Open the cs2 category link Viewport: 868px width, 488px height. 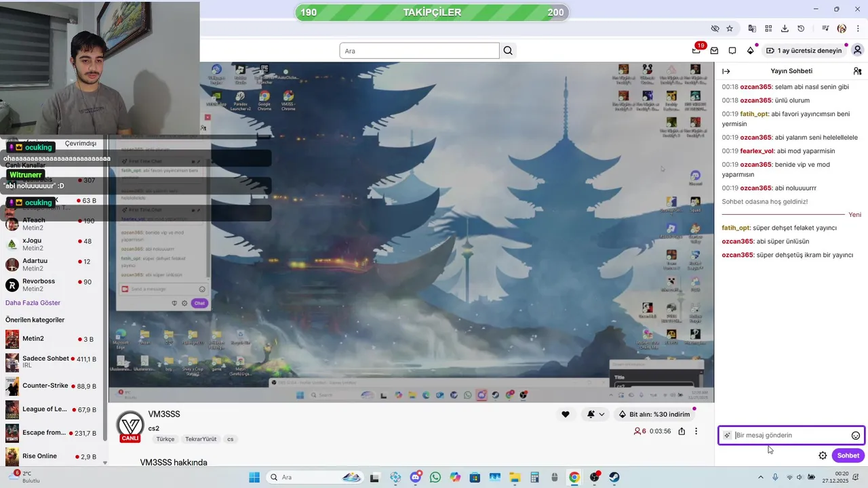(x=154, y=428)
